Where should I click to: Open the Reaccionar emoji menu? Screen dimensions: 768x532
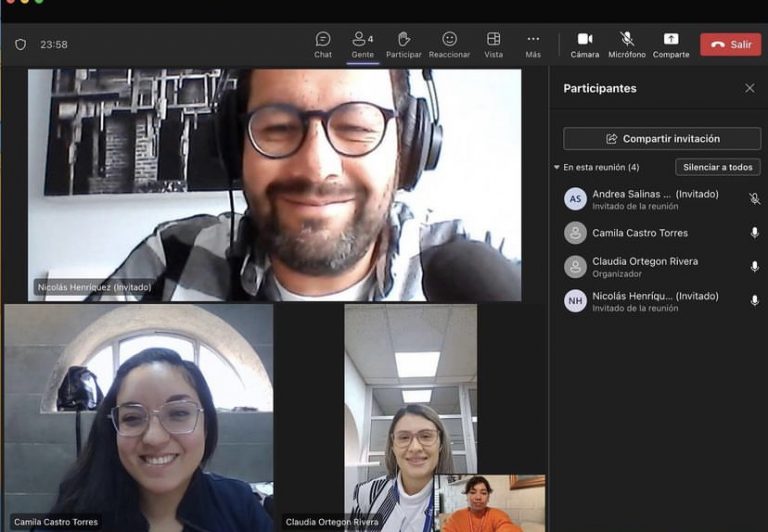tap(449, 44)
